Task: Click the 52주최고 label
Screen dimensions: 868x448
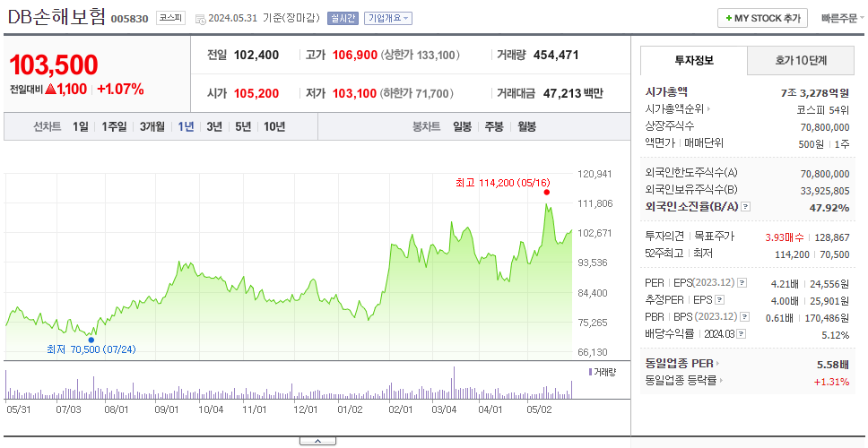Action: coord(664,254)
